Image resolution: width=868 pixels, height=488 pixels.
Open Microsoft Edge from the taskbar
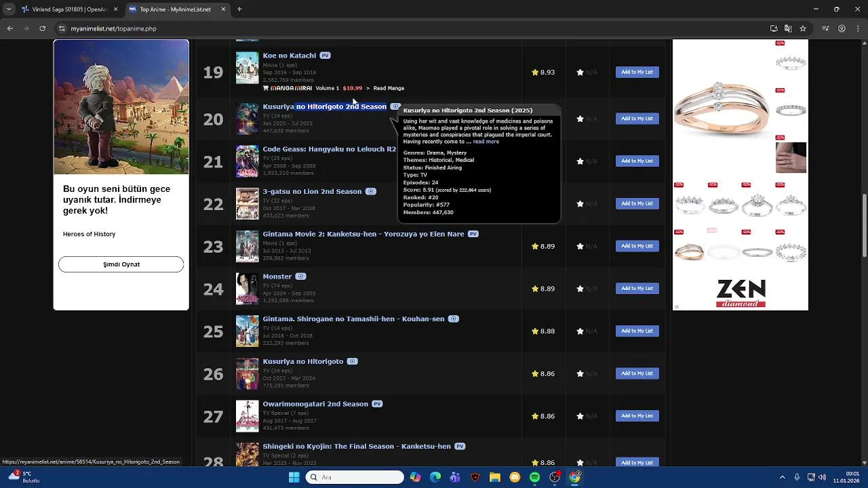[x=435, y=477]
